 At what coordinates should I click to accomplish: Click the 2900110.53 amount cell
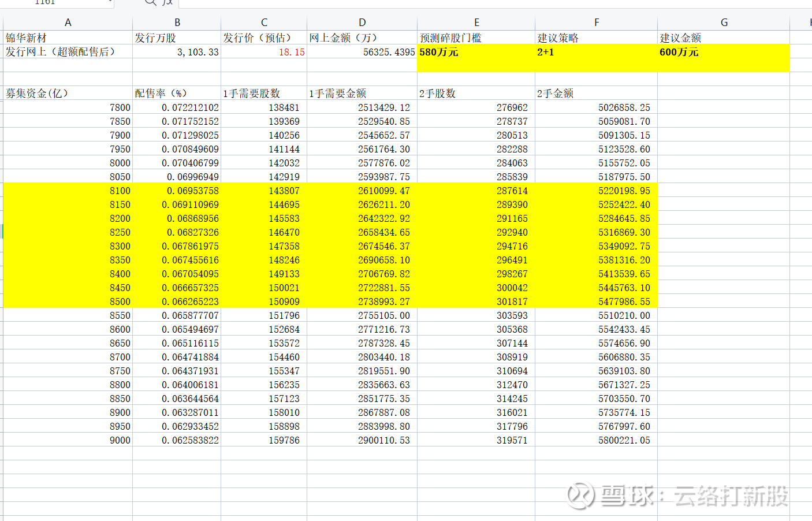click(362, 440)
